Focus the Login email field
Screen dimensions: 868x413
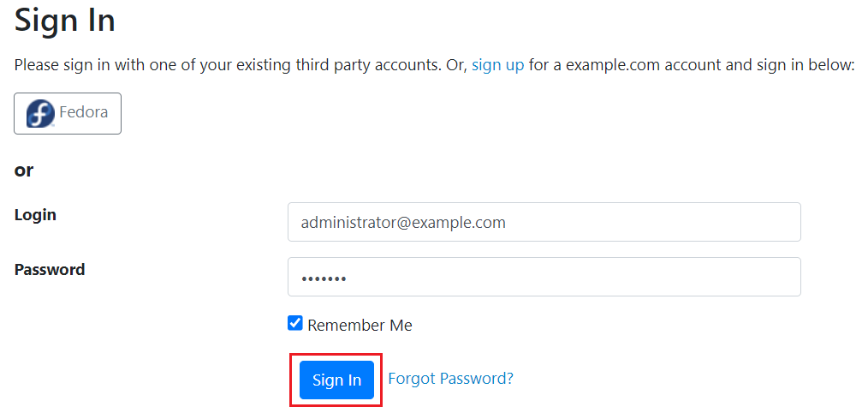click(544, 222)
